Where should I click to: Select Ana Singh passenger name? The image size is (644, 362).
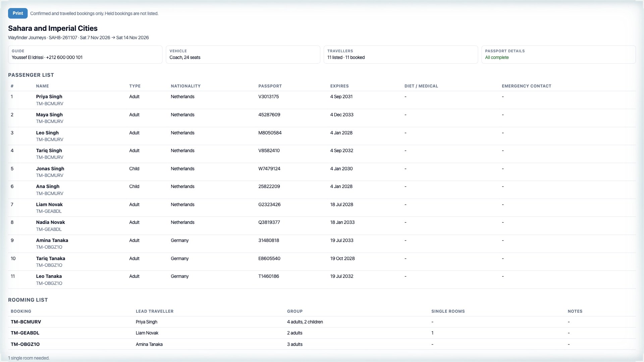pos(48,186)
